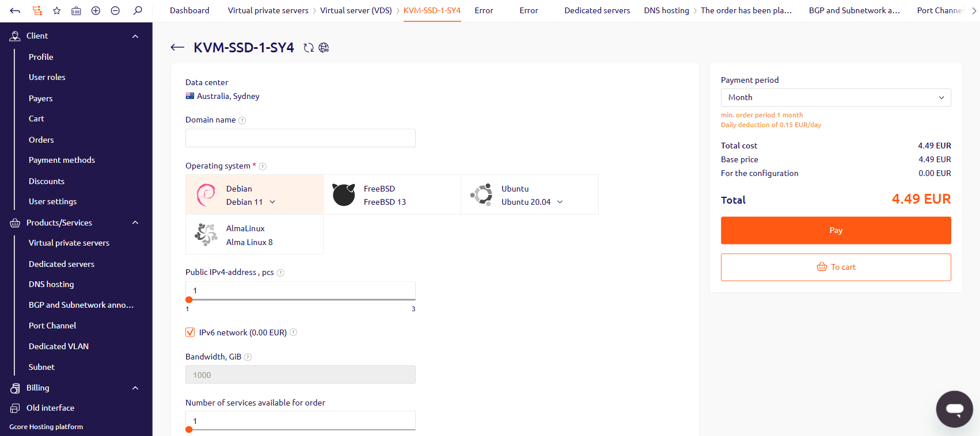Open Profile in the sidebar

41,57
